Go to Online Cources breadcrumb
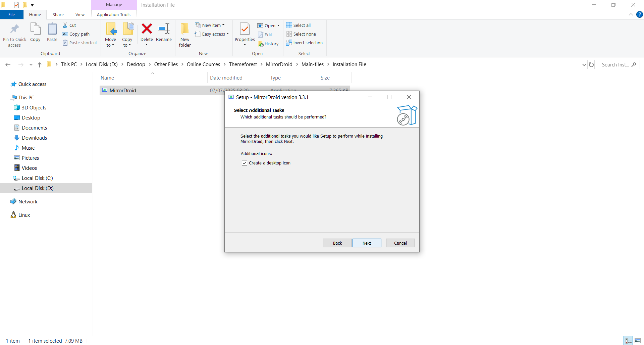 click(203, 64)
